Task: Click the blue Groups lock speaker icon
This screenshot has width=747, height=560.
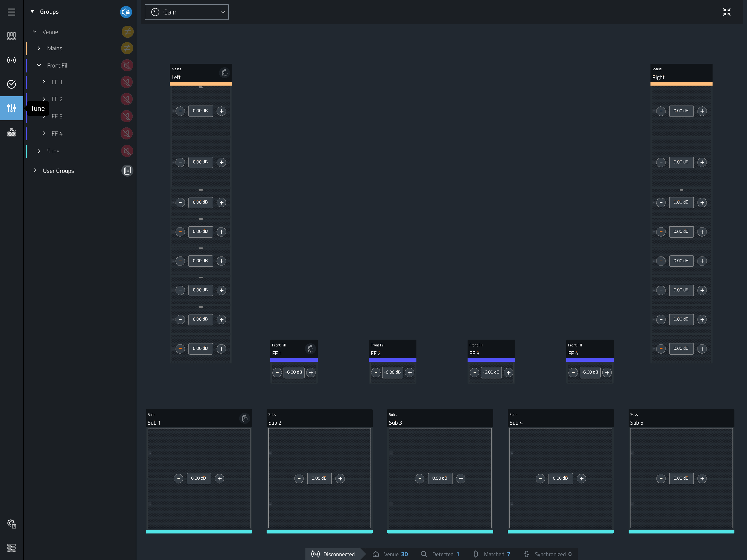Action: click(126, 12)
